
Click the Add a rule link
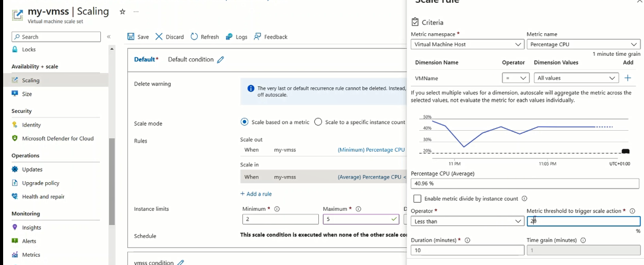256,194
